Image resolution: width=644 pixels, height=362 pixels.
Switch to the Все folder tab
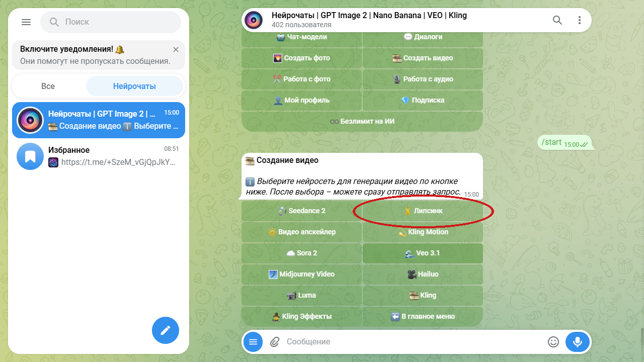[x=48, y=86]
